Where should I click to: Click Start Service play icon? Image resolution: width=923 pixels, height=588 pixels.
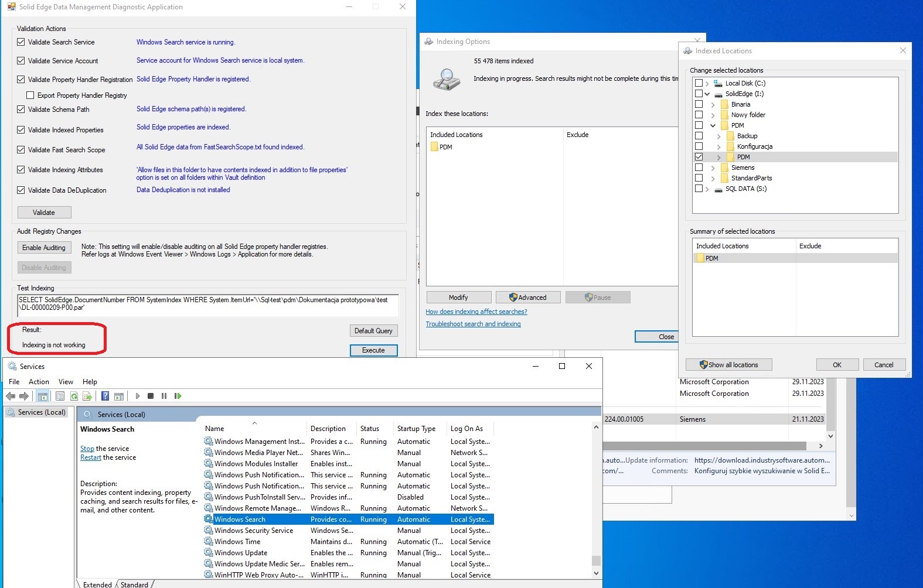(x=138, y=396)
